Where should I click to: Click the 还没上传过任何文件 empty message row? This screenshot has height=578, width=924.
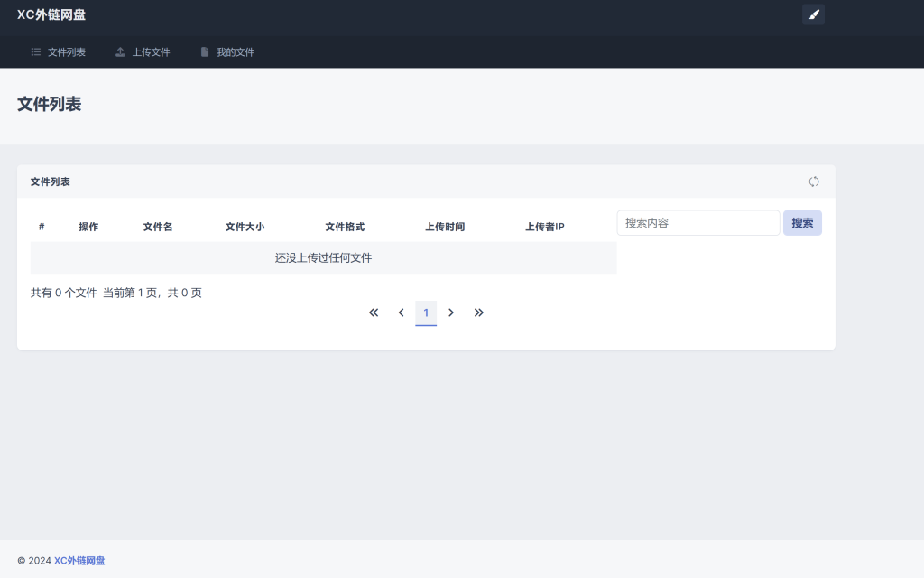point(323,257)
